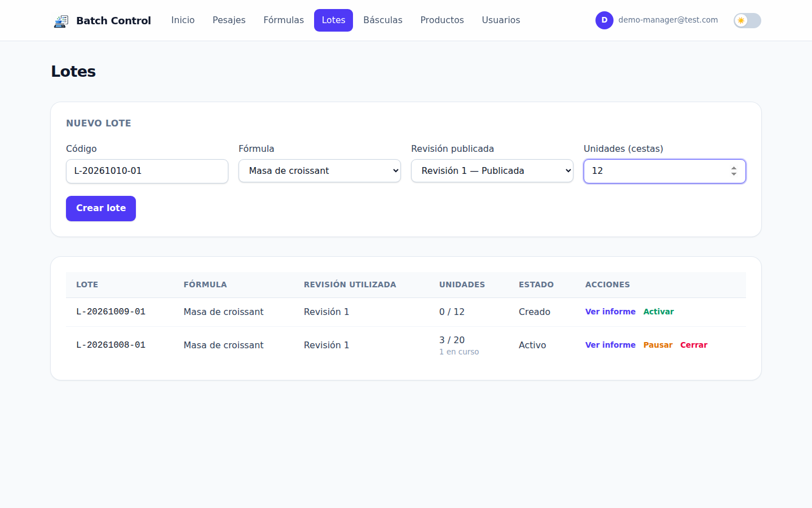Focus the Código input field
812x508 pixels.
point(147,171)
